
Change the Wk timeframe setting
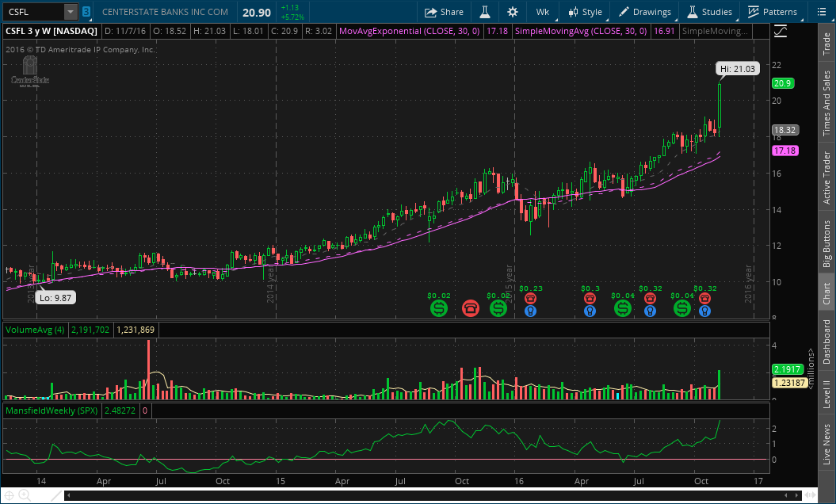click(x=542, y=12)
